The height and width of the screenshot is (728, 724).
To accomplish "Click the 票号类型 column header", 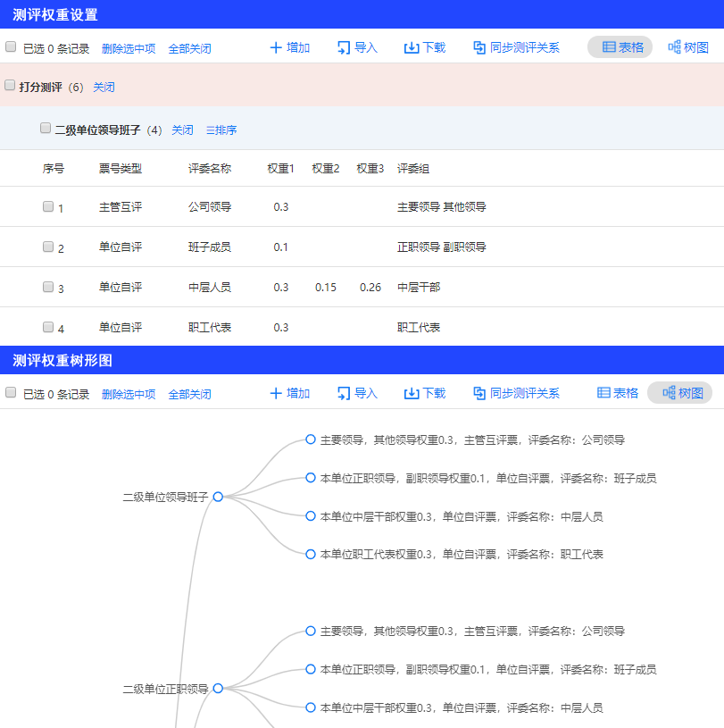I will pyautogui.click(x=121, y=168).
